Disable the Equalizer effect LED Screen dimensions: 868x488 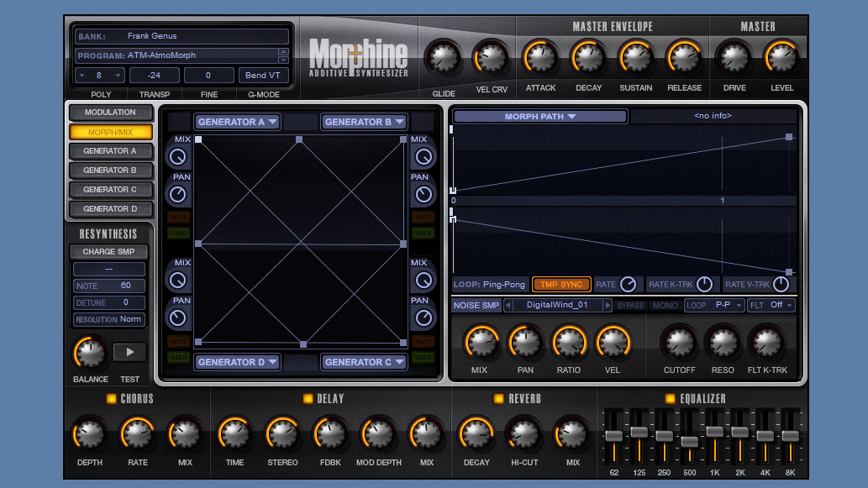[670, 398]
